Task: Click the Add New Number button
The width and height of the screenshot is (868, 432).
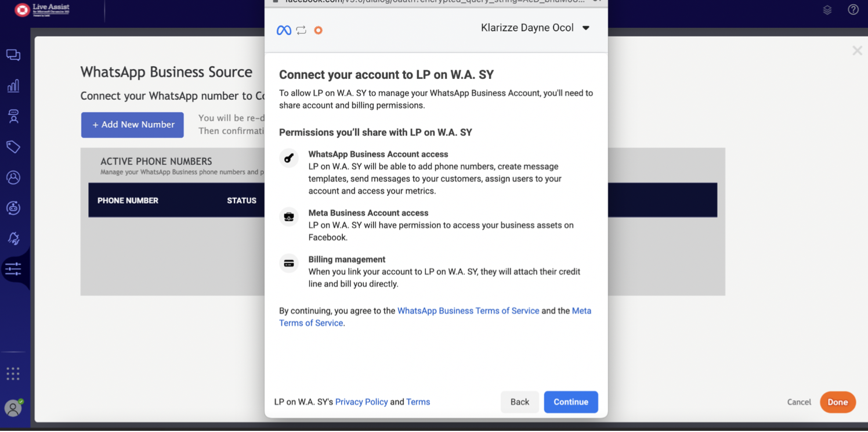Action: 132,125
